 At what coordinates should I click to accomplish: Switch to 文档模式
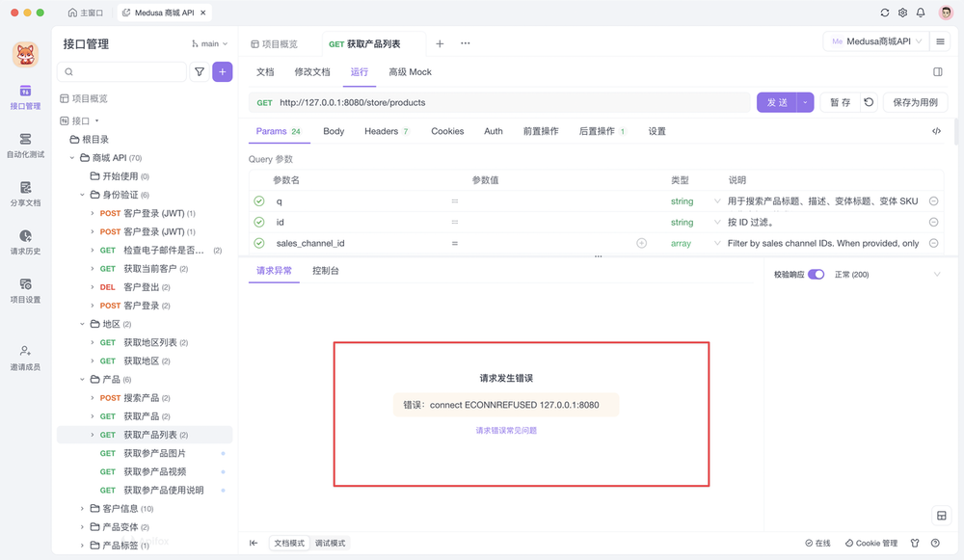point(289,543)
